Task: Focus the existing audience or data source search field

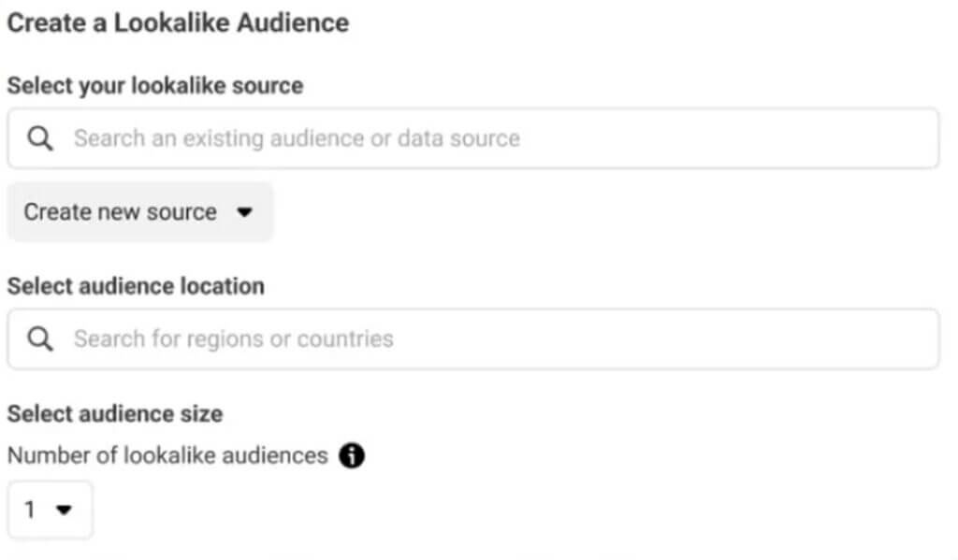Action: [x=374, y=137]
